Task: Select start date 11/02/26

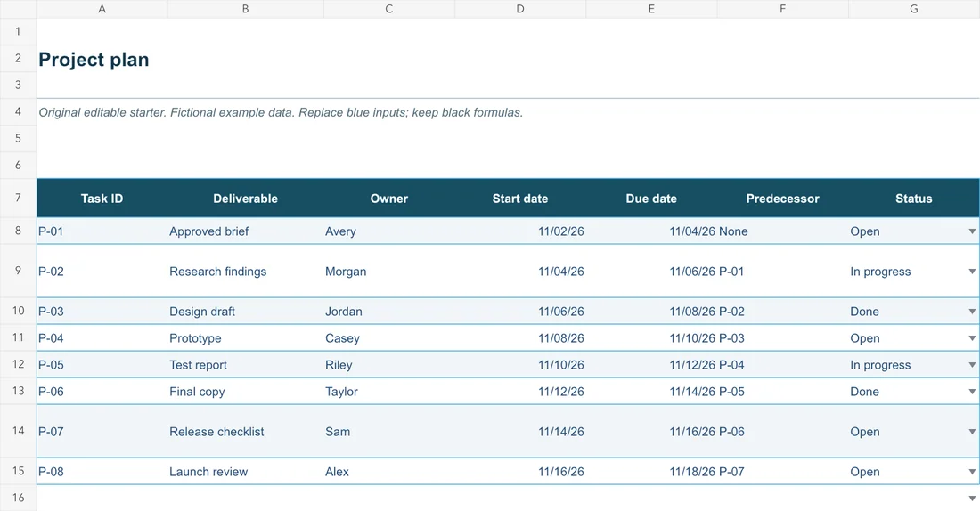Action: click(520, 231)
